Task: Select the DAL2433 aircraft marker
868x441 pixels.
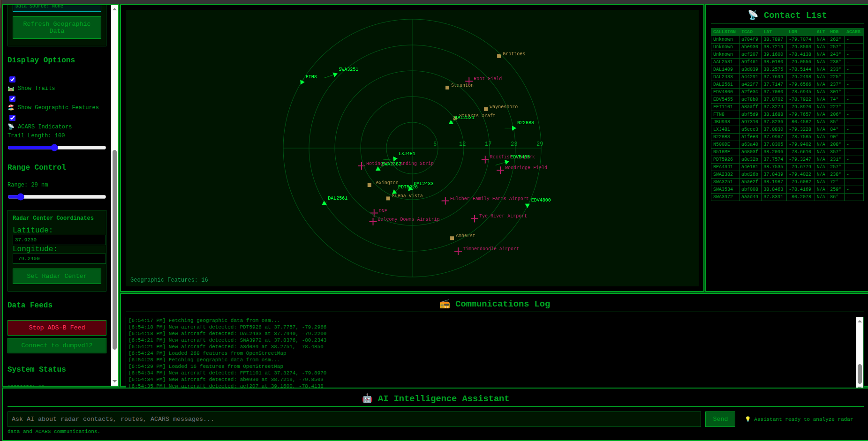Action: 410,189
